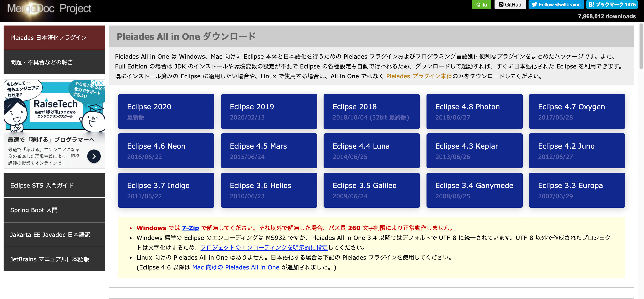644x299 pixels.
Task: Click the 最速で「稼げる」プログラマーへ ad headline
Action: [x=51, y=139]
